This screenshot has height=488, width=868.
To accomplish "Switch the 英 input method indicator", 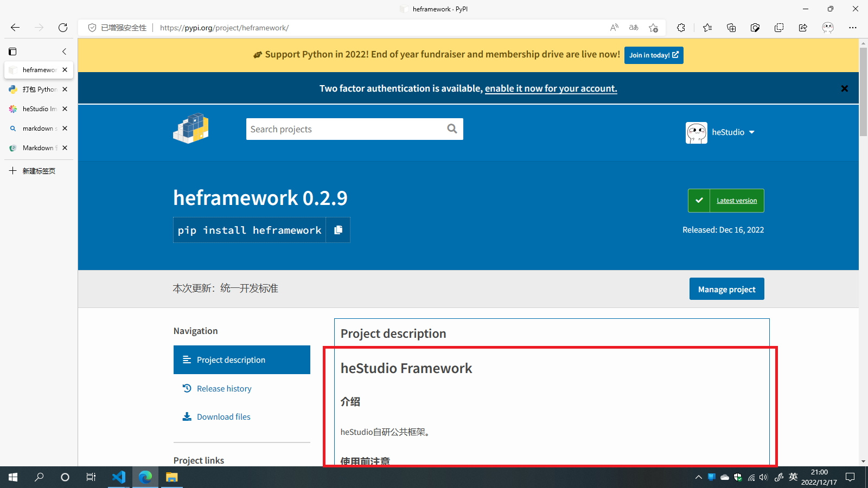I will click(793, 477).
